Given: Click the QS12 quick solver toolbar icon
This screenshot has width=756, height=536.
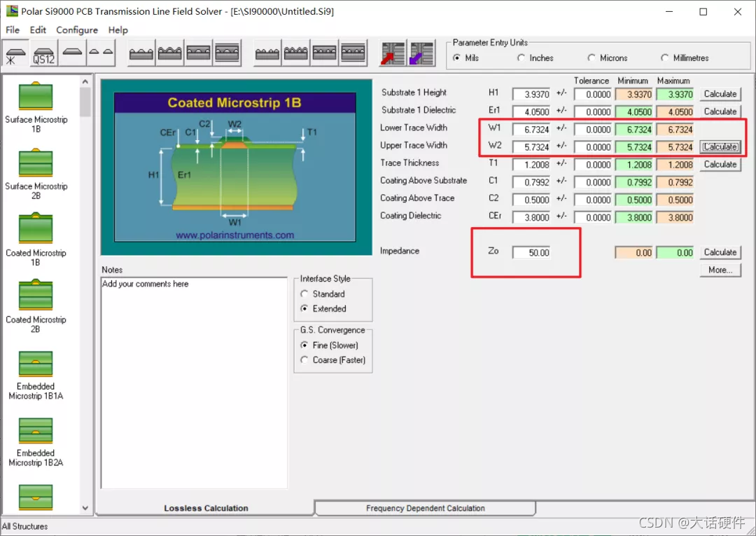Looking at the screenshot, I should pyautogui.click(x=44, y=53).
